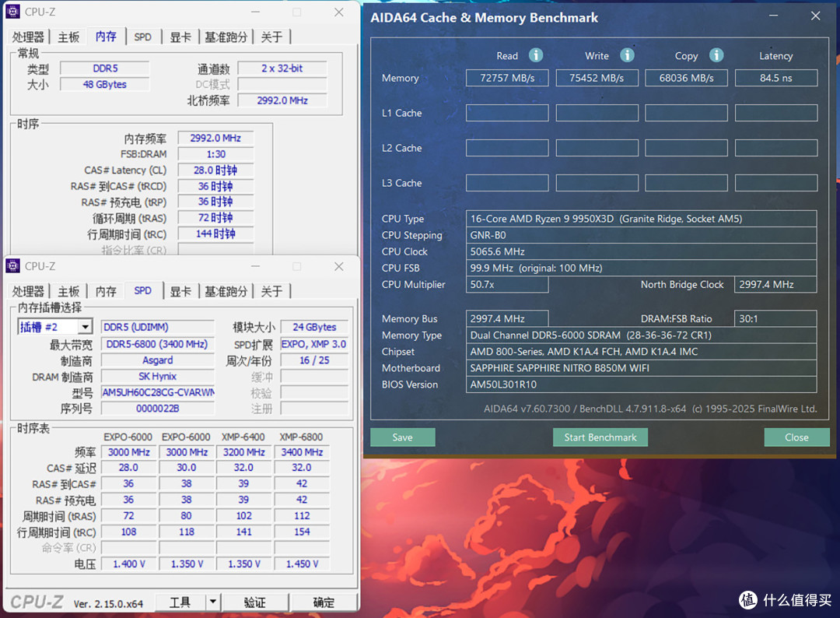Click the 验证 button in CPU-Z
The width and height of the screenshot is (840, 618).
coord(254,602)
